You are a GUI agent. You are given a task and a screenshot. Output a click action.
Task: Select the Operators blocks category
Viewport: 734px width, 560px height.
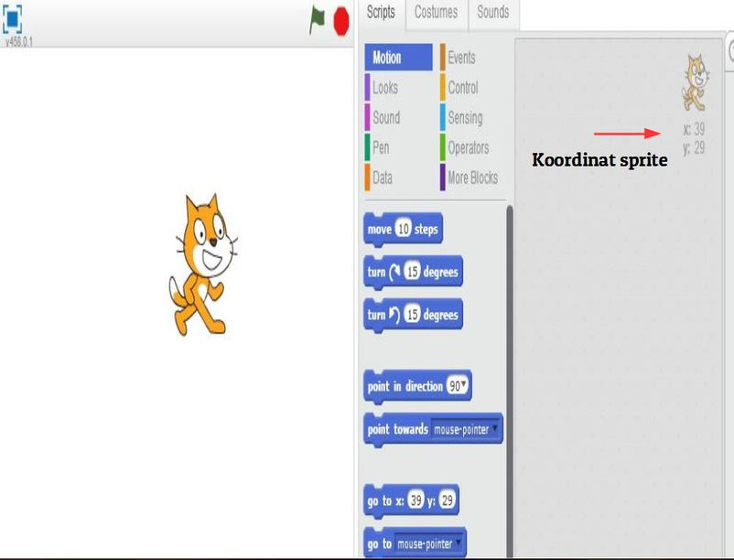tap(469, 148)
